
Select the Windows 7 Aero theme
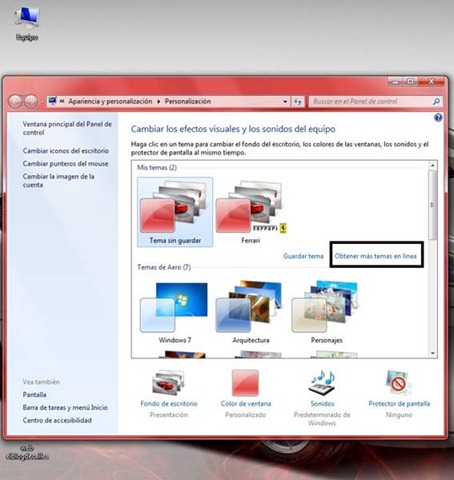175,312
